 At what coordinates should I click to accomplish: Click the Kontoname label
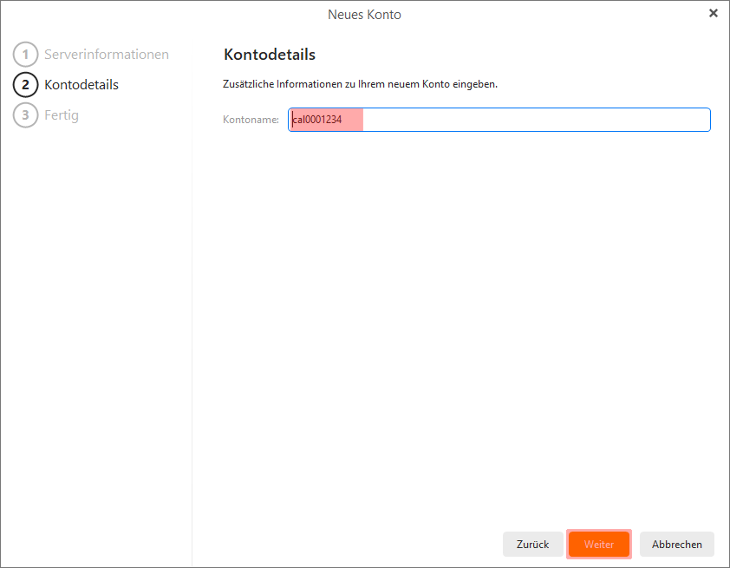[250, 120]
